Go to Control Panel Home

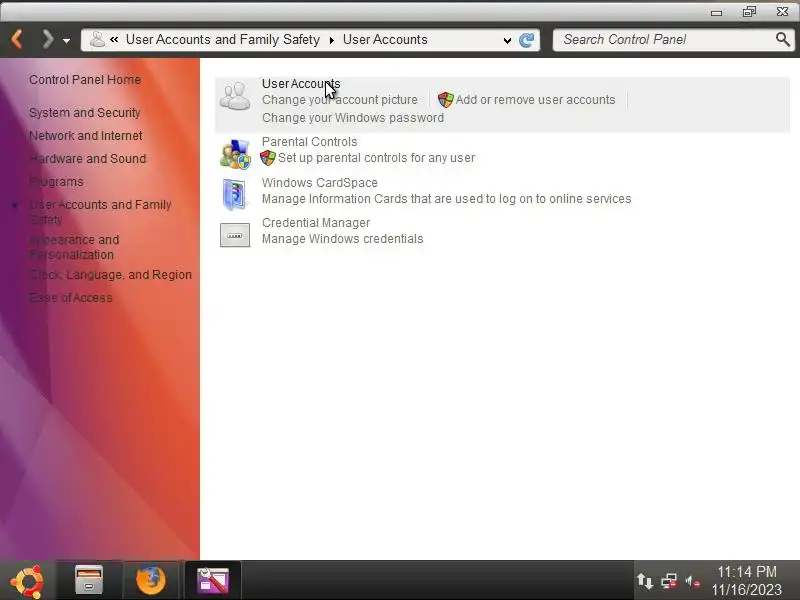click(x=85, y=80)
